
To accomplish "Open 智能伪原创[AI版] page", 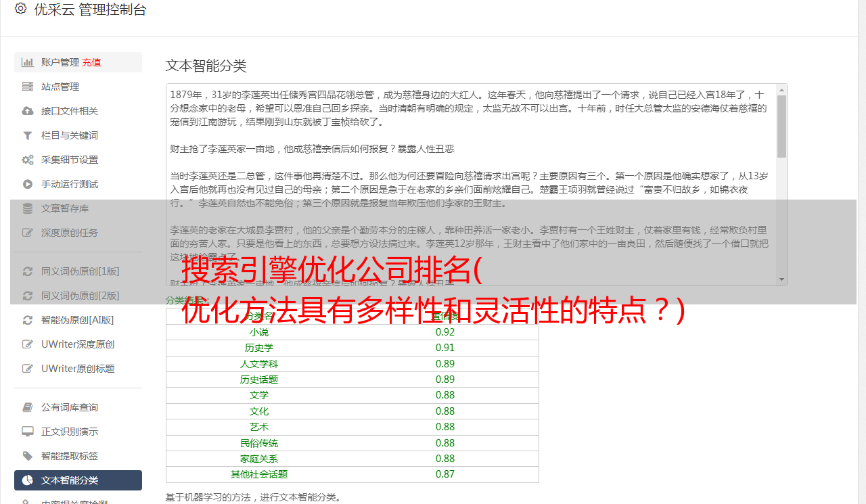I will point(78,320).
